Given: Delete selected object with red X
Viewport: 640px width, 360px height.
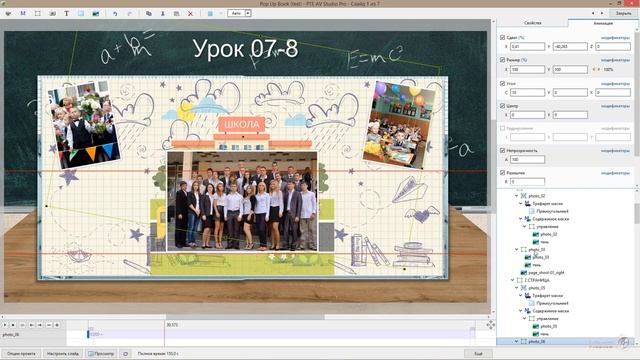Looking at the screenshot, I should (190, 13).
